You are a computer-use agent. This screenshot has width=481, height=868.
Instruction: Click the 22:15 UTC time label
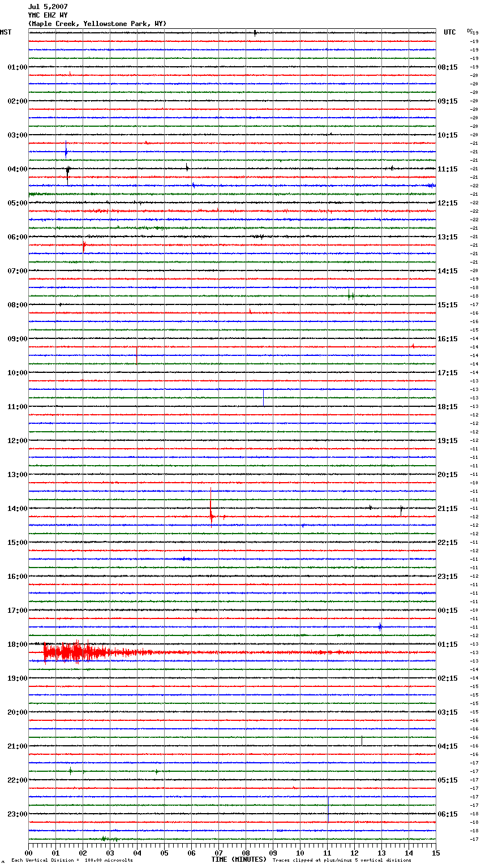pos(448,543)
